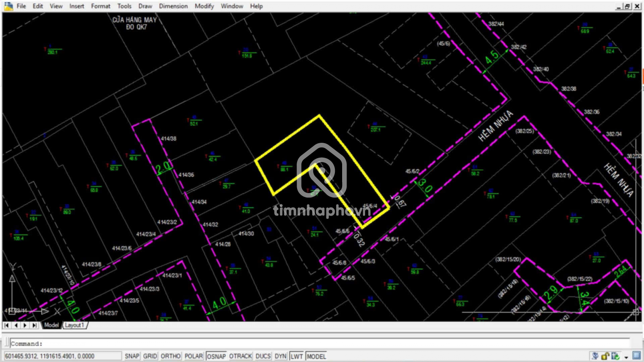
Task: Select the '2.0' alley width dimension
Action: point(164,167)
